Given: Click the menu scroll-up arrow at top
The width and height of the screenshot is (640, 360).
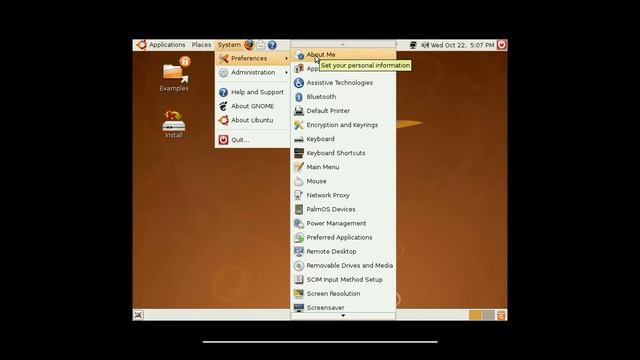Looking at the screenshot, I should coord(343,44).
